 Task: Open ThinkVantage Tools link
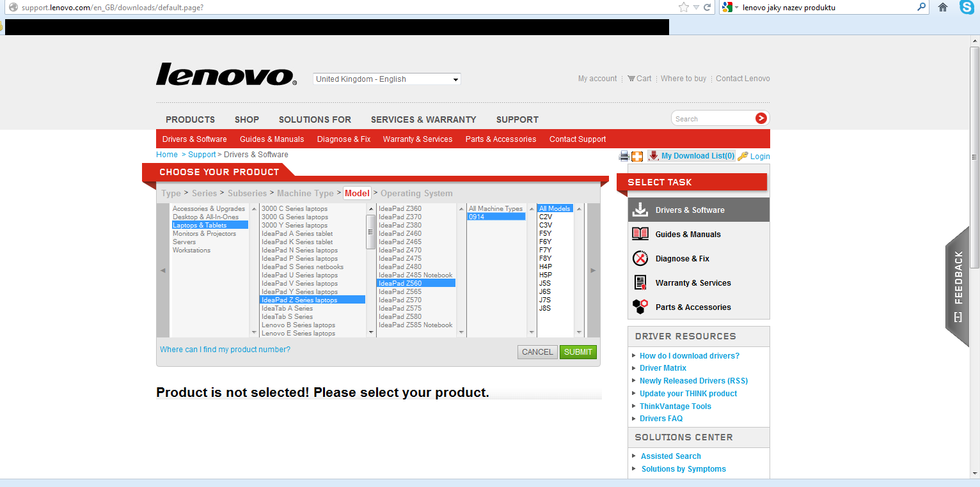[676, 406]
